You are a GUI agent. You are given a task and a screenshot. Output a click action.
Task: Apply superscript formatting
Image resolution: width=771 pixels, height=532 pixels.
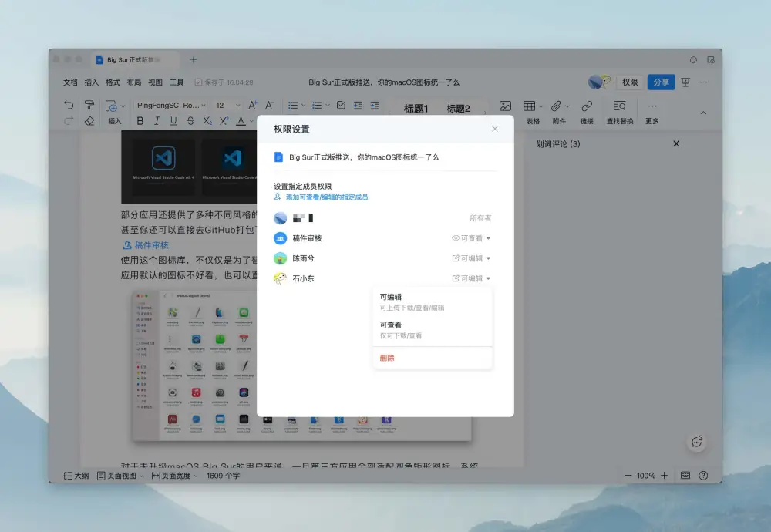click(x=224, y=121)
